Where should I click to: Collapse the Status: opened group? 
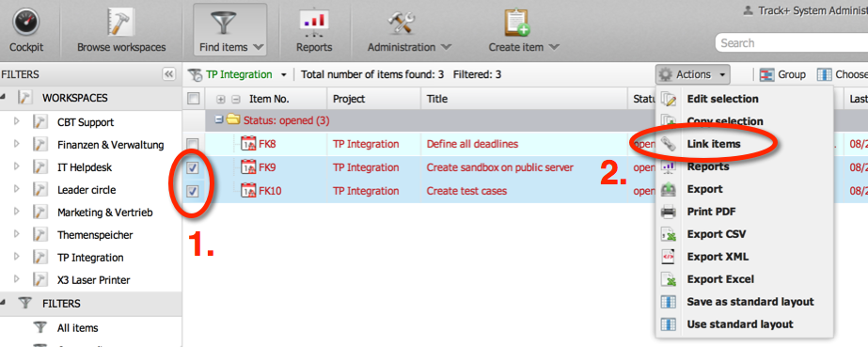[219, 119]
